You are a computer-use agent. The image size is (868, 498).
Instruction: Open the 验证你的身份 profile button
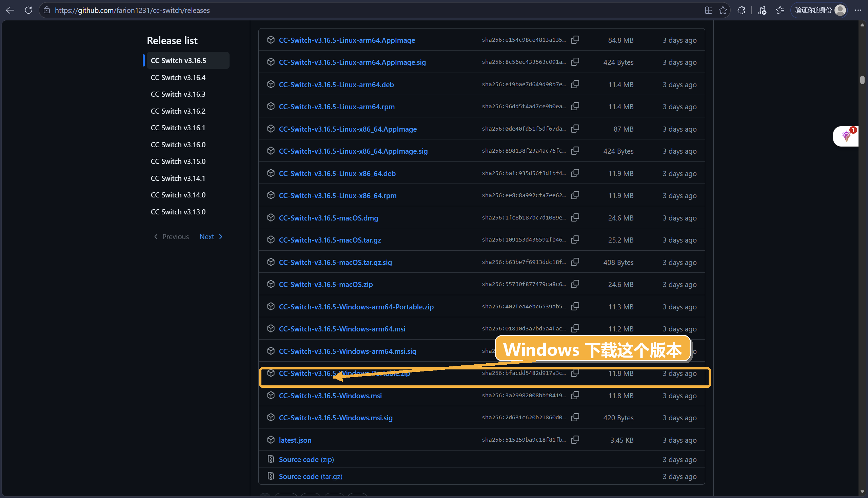click(819, 10)
